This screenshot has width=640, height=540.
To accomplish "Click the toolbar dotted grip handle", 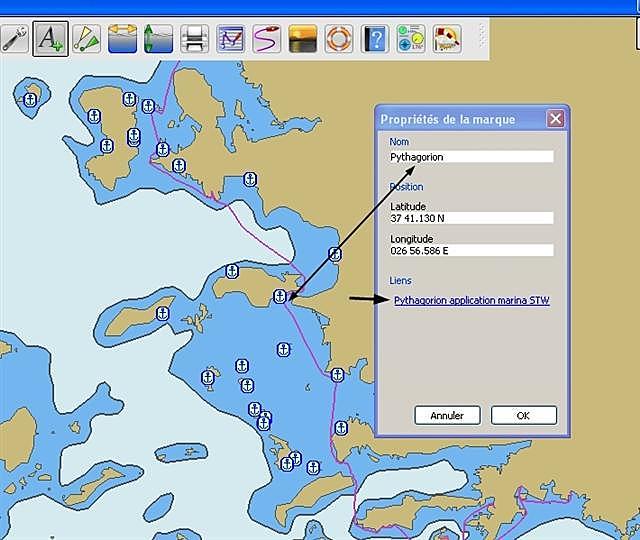I will click(482, 36).
